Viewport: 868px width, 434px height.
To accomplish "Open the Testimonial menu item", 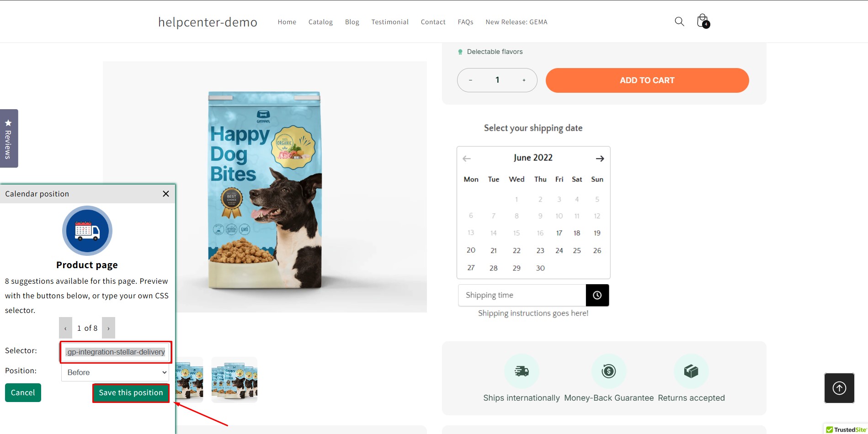I will pos(390,22).
